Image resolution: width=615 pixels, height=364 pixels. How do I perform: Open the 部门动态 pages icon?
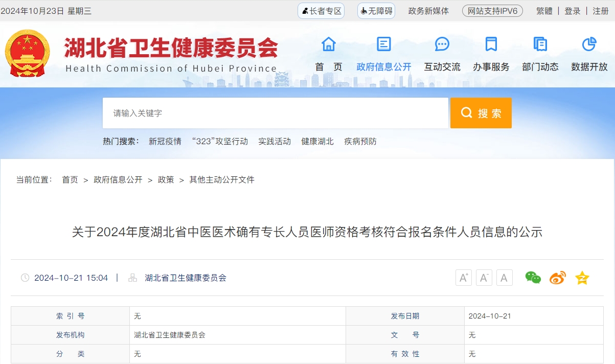pyautogui.click(x=540, y=44)
